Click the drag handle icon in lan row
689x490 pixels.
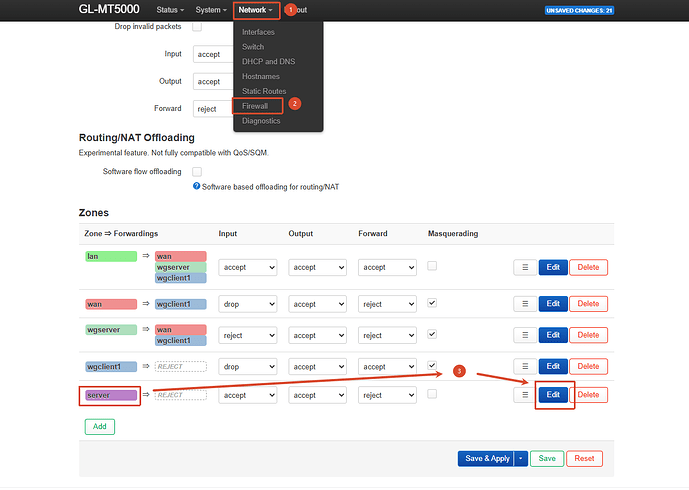pos(525,267)
